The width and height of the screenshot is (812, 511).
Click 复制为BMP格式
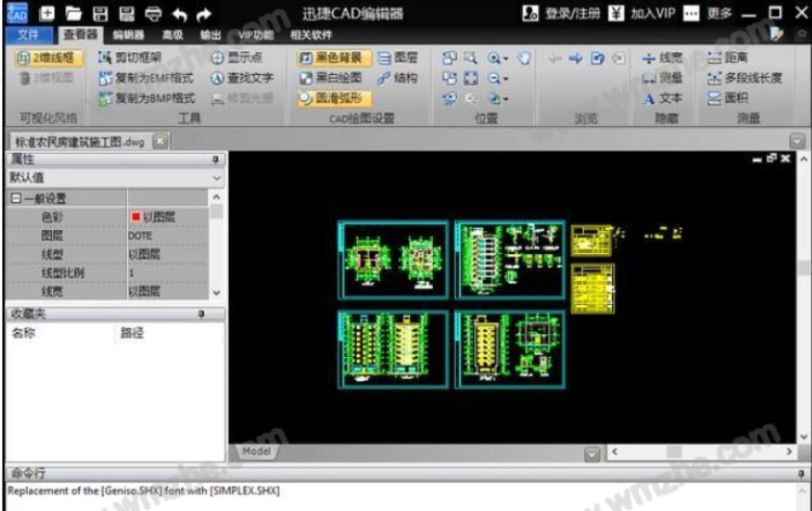[x=147, y=98]
